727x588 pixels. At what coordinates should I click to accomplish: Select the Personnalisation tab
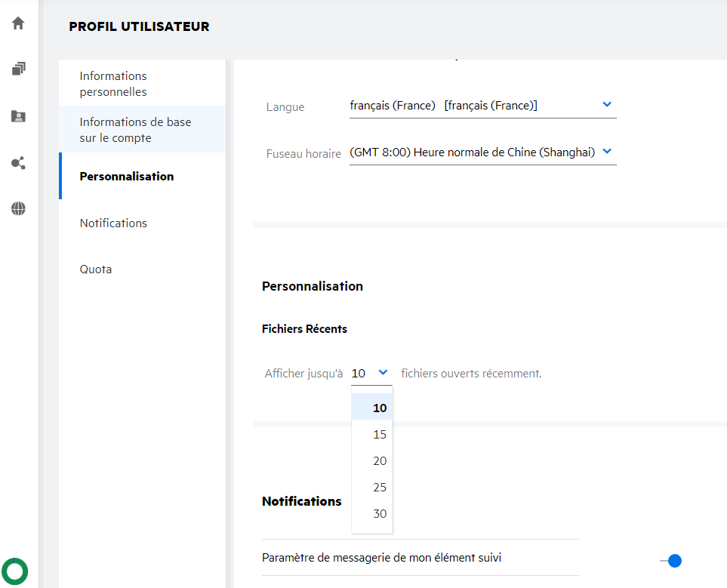(x=127, y=177)
